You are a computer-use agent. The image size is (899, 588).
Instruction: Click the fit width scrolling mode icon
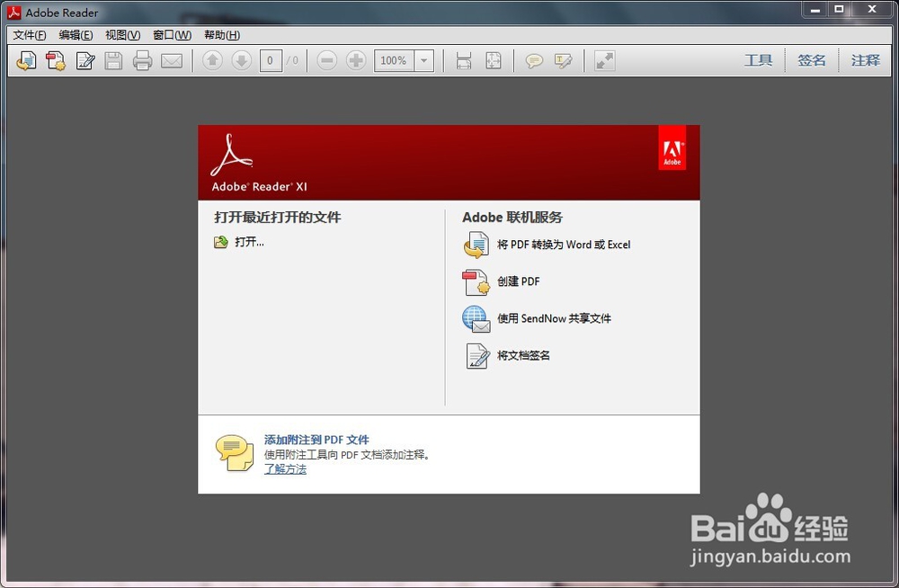click(464, 60)
